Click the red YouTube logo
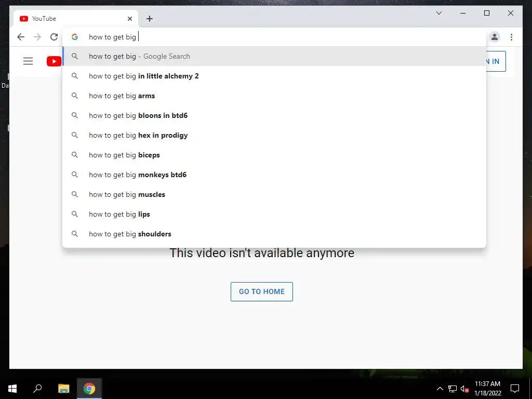The image size is (532, 399). coord(54,61)
